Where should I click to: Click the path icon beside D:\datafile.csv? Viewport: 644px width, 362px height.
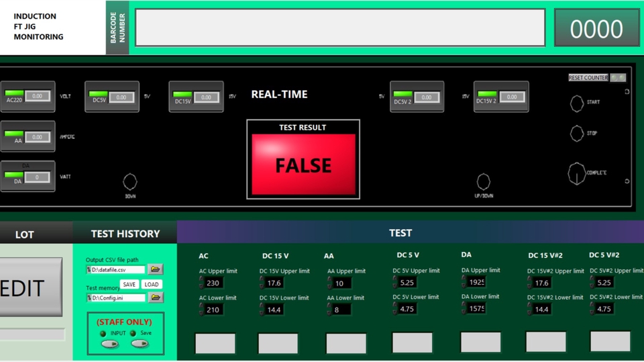tap(89, 270)
